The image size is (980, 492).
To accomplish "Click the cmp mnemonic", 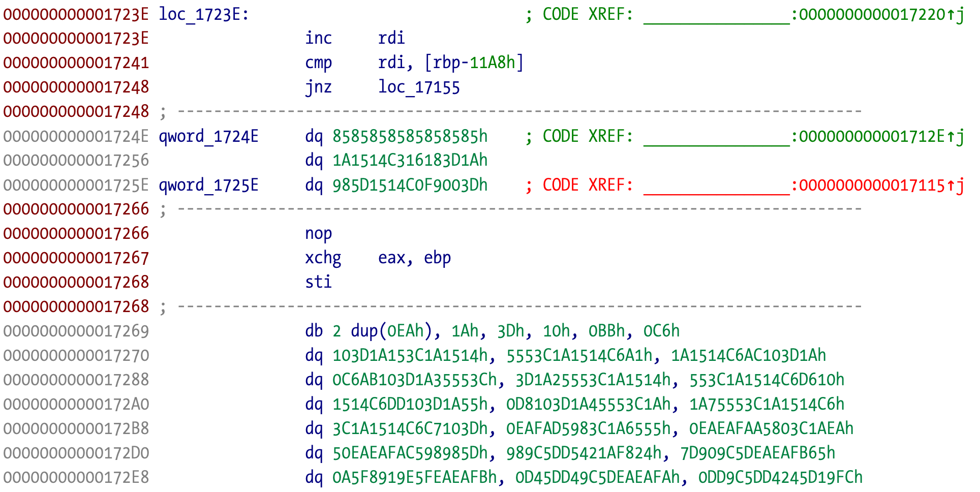I will tap(318, 63).
